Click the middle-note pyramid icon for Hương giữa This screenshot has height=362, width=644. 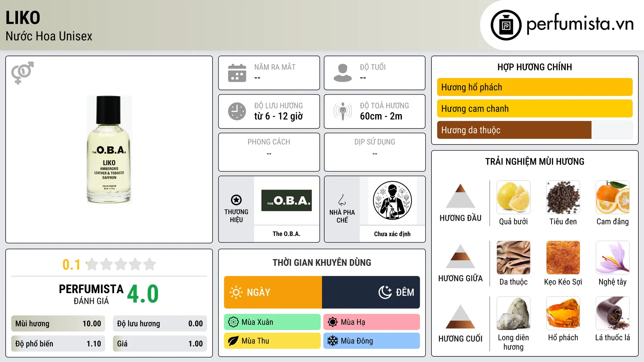[x=460, y=256]
